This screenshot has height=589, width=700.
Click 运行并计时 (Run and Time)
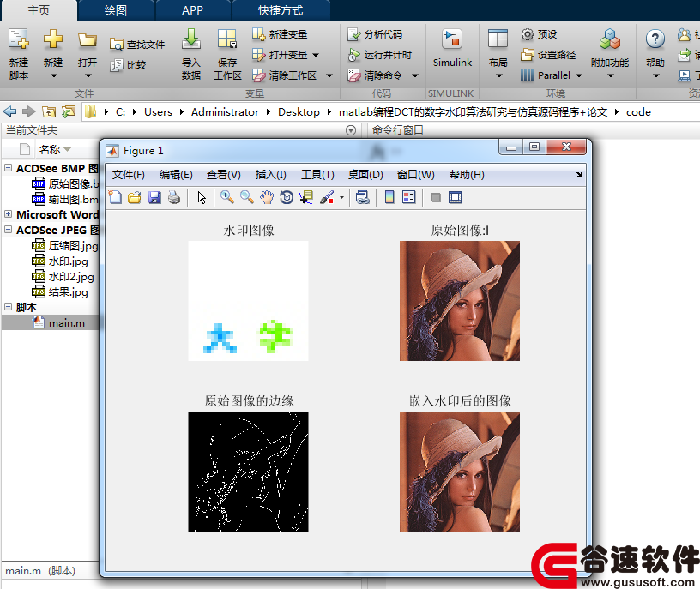tap(380, 55)
